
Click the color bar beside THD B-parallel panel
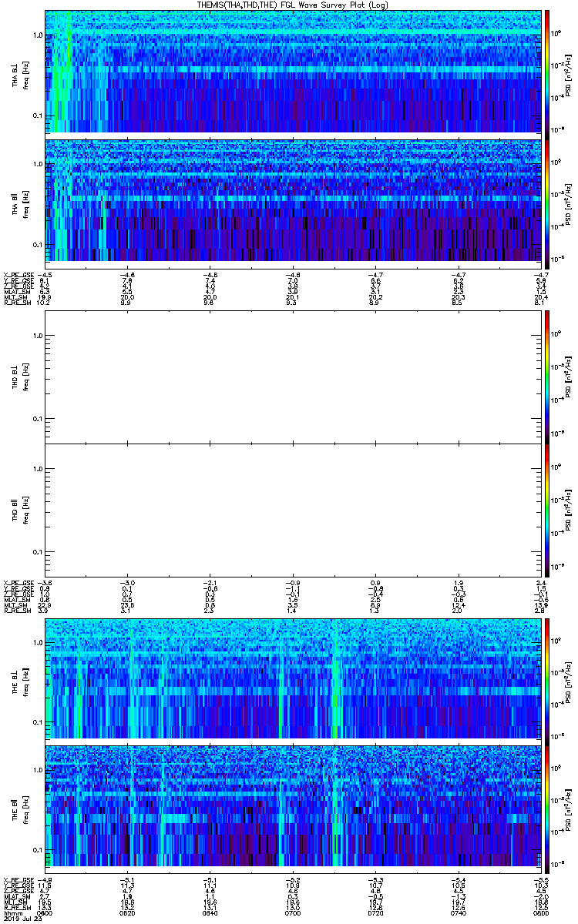tap(547, 510)
